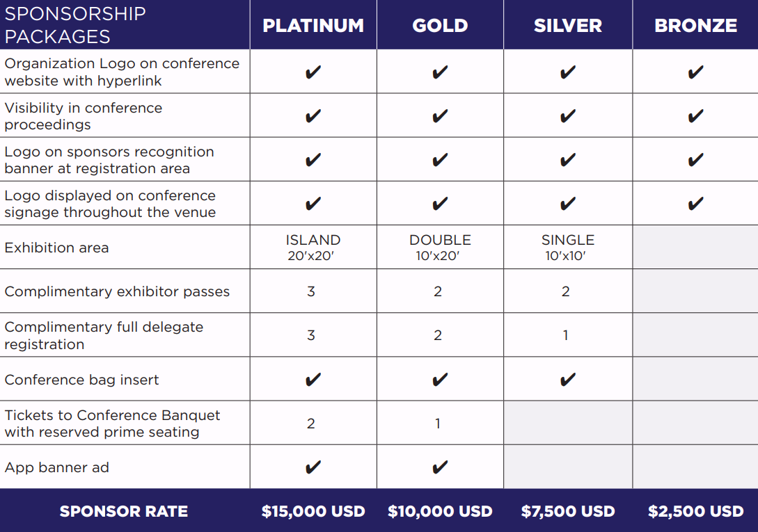758x532 pixels.
Task: Click Platinum checkmark for app banner ad
Action: click(x=313, y=467)
